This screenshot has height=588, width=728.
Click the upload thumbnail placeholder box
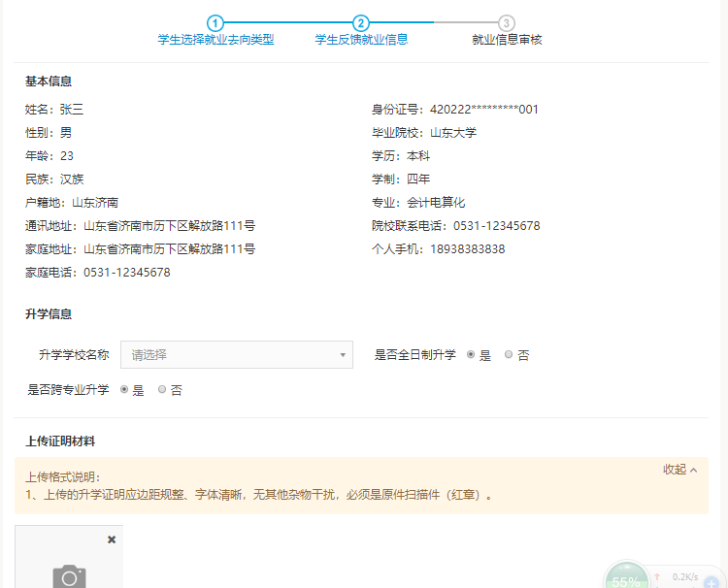tap(69, 560)
